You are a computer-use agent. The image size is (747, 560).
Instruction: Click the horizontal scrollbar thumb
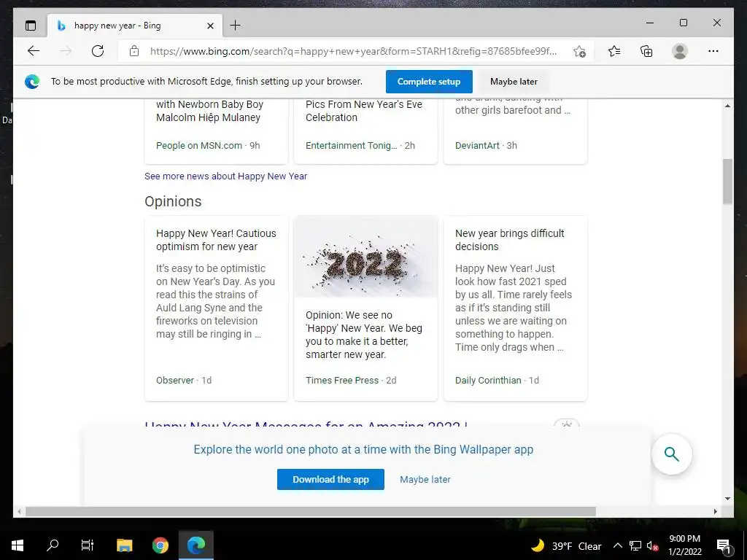pos(311,511)
